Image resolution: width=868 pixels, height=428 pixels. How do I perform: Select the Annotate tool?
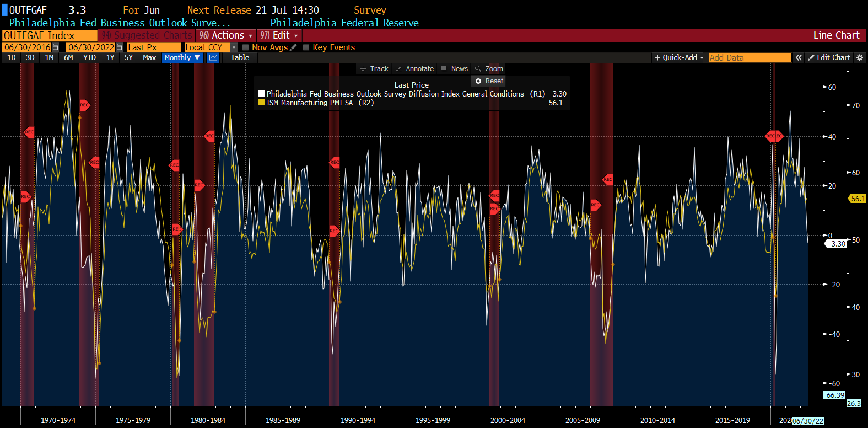[414, 69]
